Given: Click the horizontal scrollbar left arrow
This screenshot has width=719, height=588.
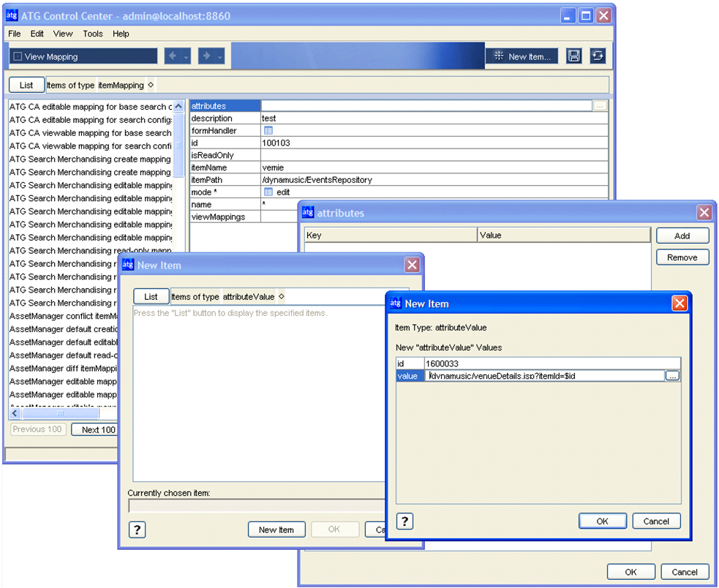Looking at the screenshot, I should point(14,413).
